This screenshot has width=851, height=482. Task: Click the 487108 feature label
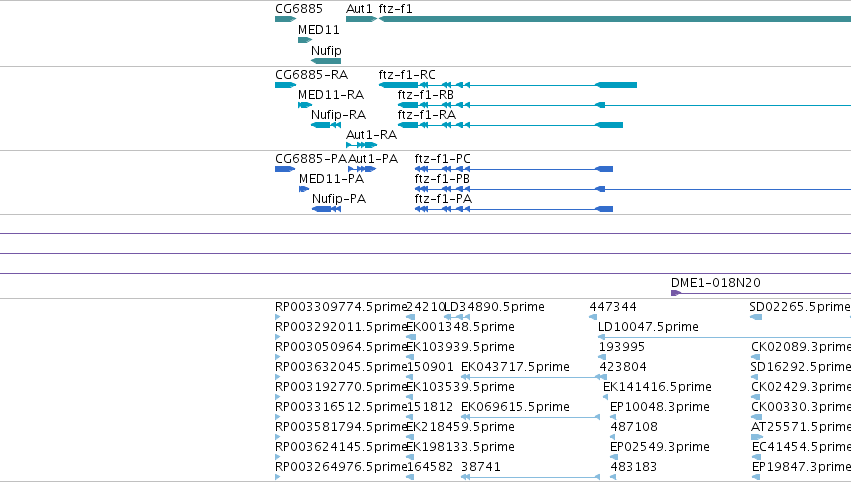(634, 427)
